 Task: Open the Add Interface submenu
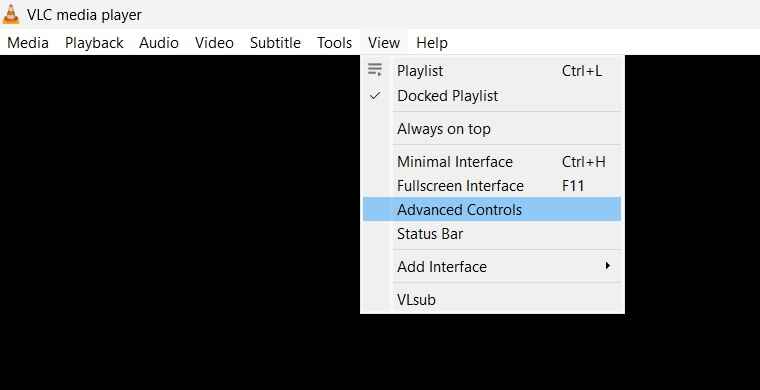tap(492, 266)
